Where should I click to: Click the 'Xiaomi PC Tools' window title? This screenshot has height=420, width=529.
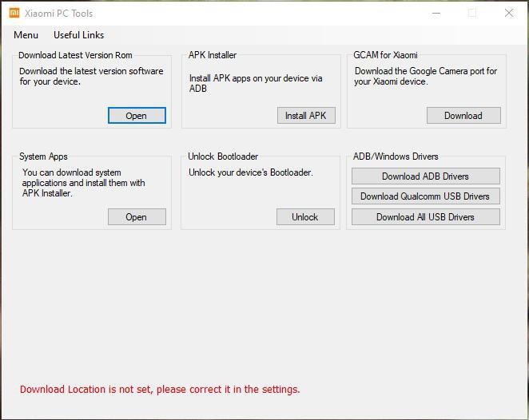pyautogui.click(x=58, y=14)
